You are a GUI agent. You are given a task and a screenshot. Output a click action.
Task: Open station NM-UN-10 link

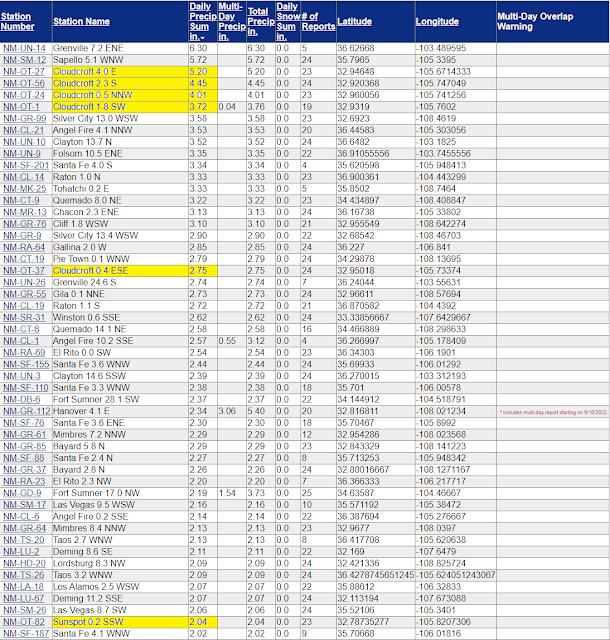[x=24, y=142]
